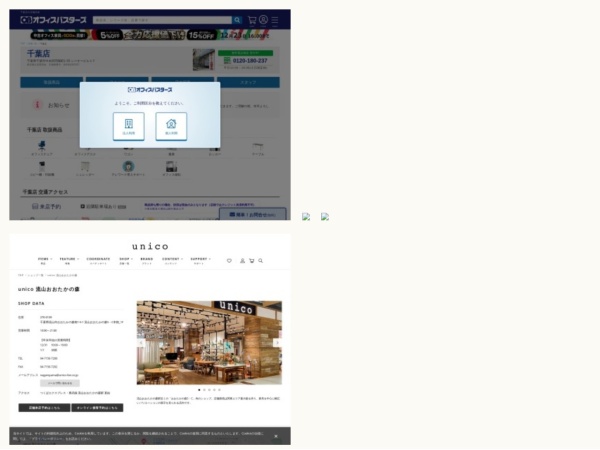
Task: Open the office relocation category icon
Action: pos(171,166)
